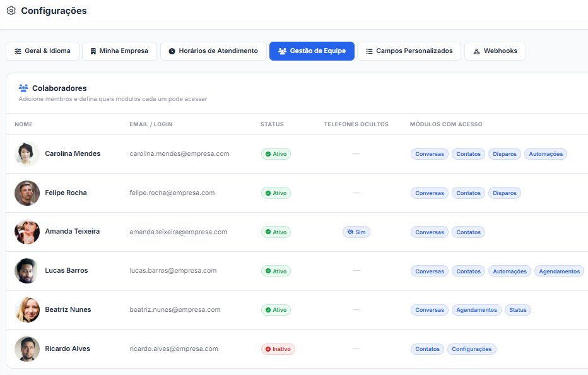Screen dimensions: 588x375
Task: Click Carolina Mendes avatar photo
Action: pos(27,154)
